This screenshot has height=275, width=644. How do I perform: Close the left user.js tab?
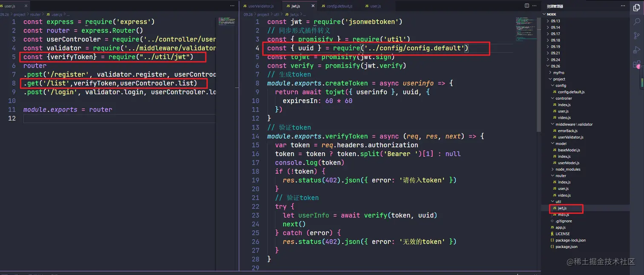coord(26,6)
